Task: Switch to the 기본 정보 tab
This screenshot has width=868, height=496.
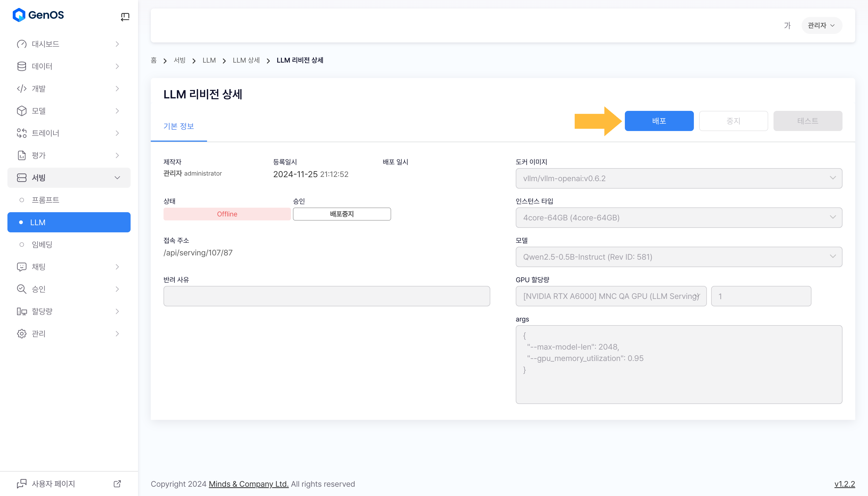Action: [178, 126]
